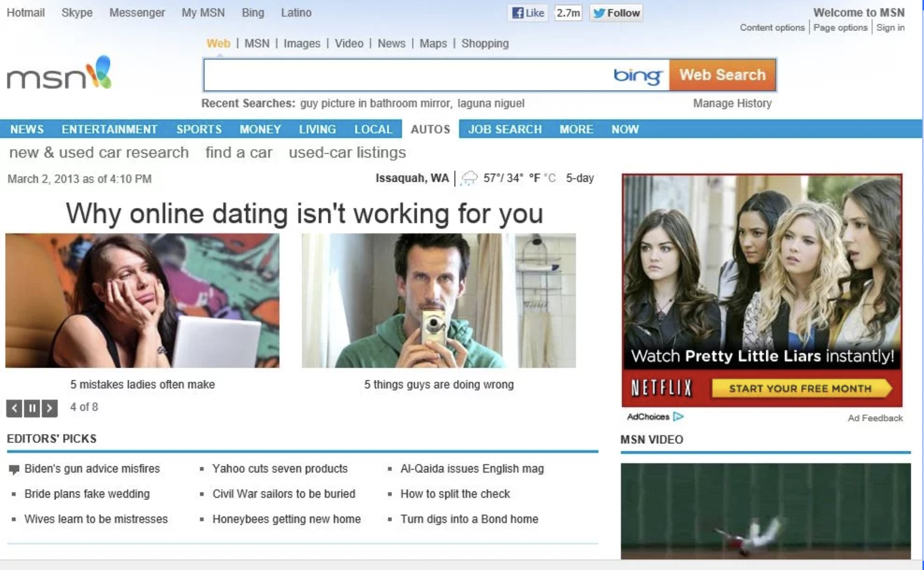Screen dimensions: 924x570
Task: Open the NOW navigation tab
Action: 625,129
